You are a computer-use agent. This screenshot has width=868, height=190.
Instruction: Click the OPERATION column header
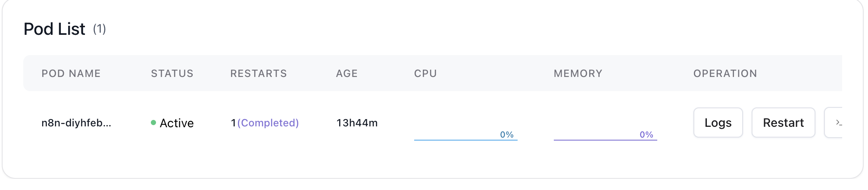[x=725, y=74]
